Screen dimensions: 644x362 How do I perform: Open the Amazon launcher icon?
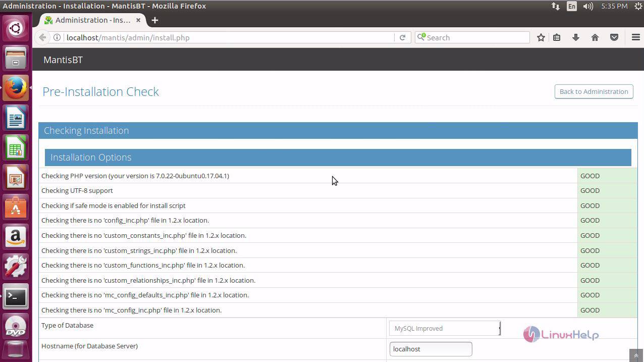coord(16,237)
